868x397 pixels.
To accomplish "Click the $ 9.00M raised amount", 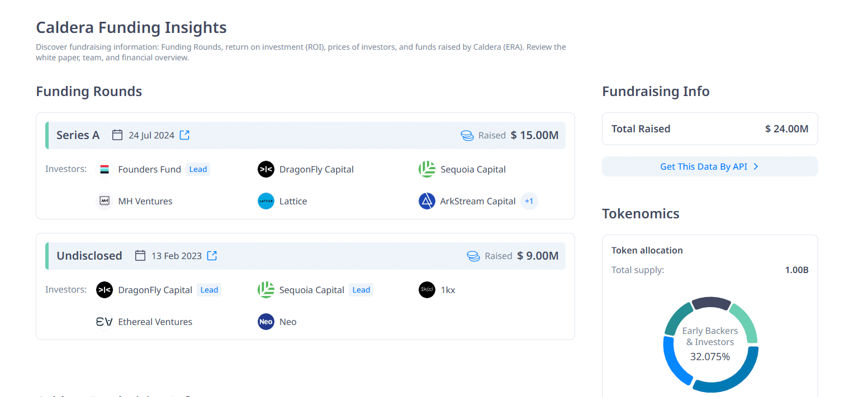I will 538,256.
